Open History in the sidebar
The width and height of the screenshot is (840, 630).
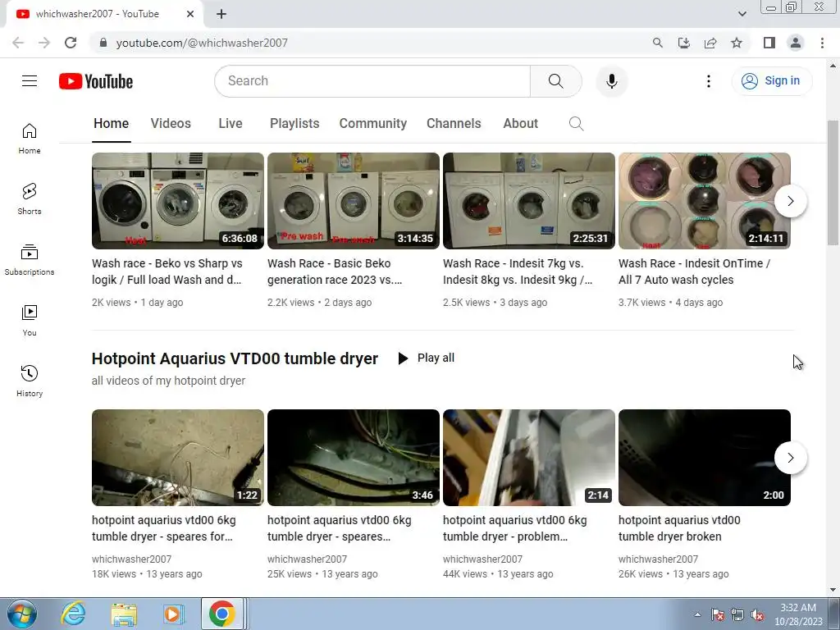coord(30,381)
